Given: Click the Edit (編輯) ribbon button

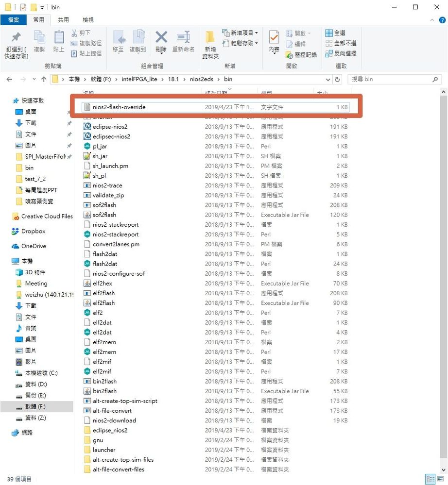Looking at the screenshot, I should [296, 44].
